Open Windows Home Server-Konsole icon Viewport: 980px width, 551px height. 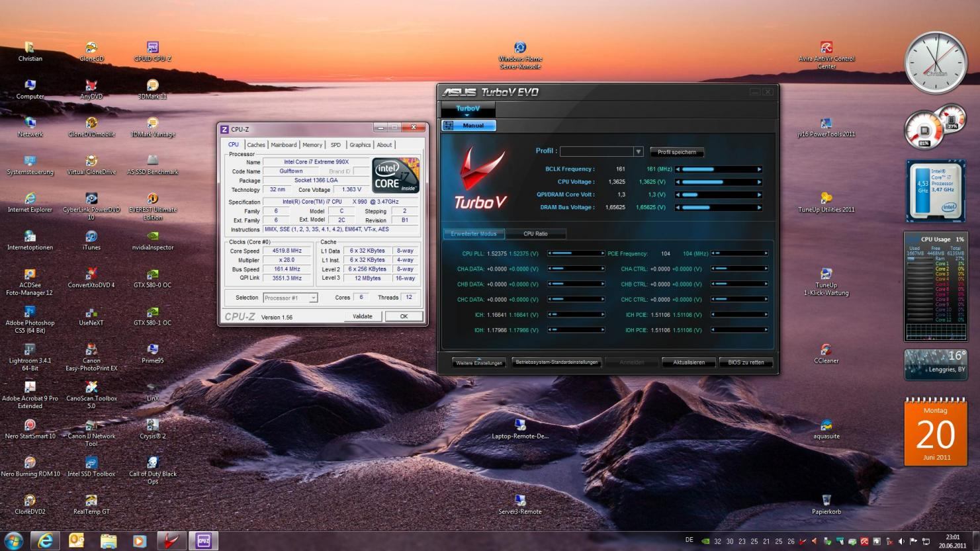tap(520, 55)
